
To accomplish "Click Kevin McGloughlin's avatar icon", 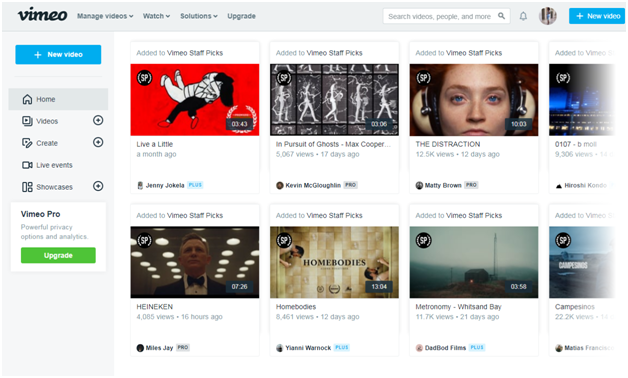I will point(280,185).
